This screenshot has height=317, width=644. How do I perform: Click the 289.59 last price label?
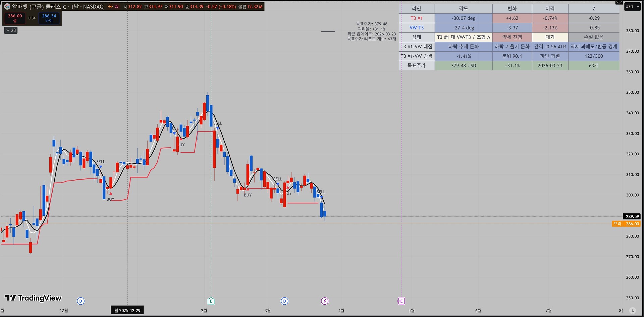pos(632,216)
